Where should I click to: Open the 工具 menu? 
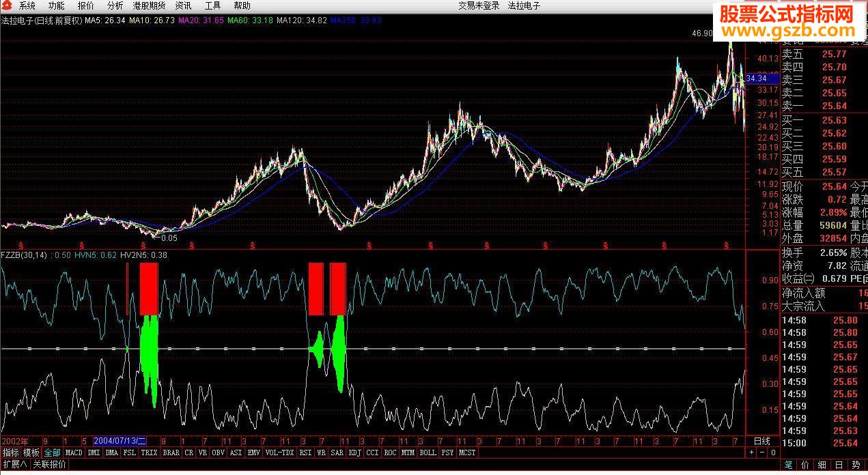pos(212,6)
